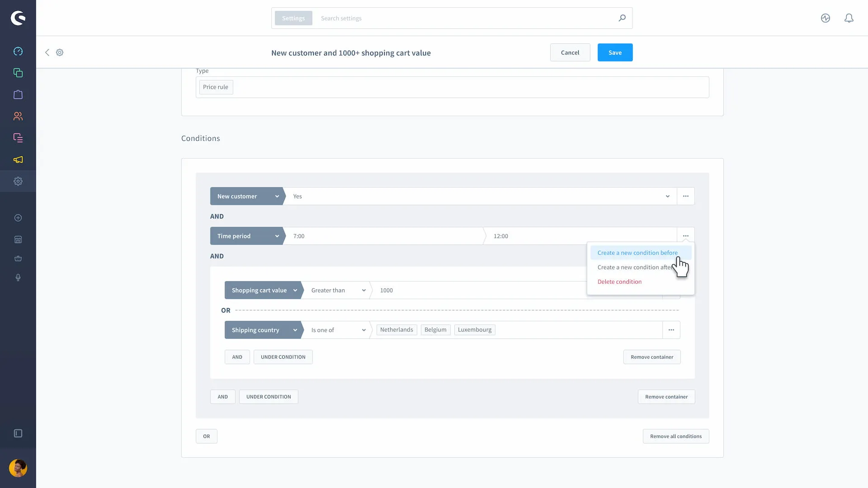Click the back arrow next to settings gear
The height and width of the screenshot is (488, 868).
click(47, 52)
